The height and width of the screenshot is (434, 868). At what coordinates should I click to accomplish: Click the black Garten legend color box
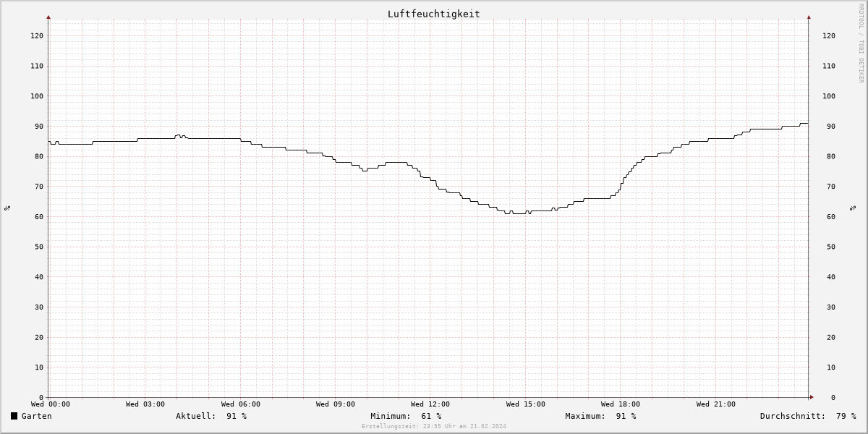pyautogui.click(x=14, y=416)
